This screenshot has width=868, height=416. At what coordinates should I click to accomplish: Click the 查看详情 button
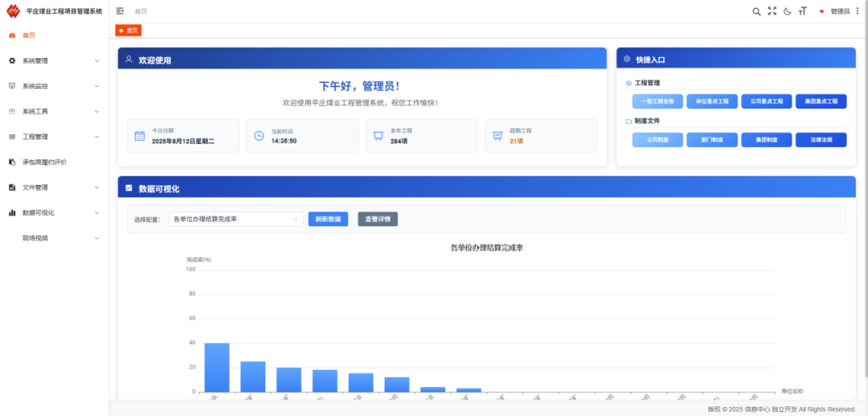pyautogui.click(x=377, y=219)
